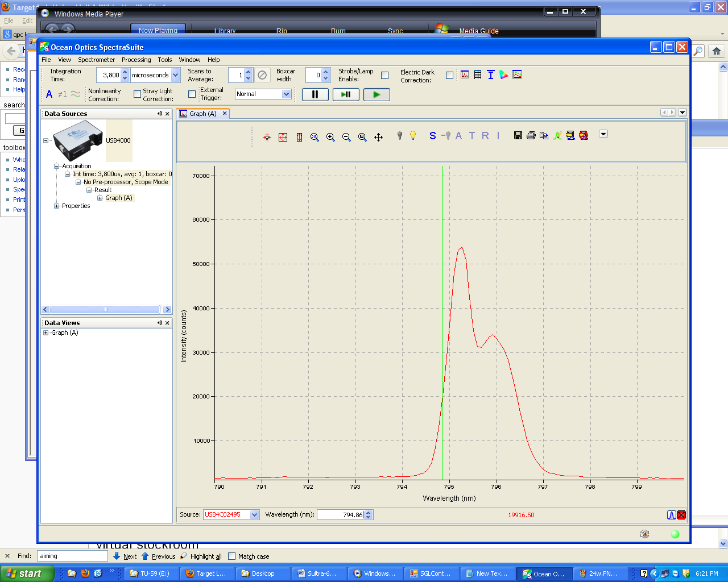This screenshot has width=728, height=582.
Task: Click the Data Sources horizontal scrollbar
Action: [106, 310]
